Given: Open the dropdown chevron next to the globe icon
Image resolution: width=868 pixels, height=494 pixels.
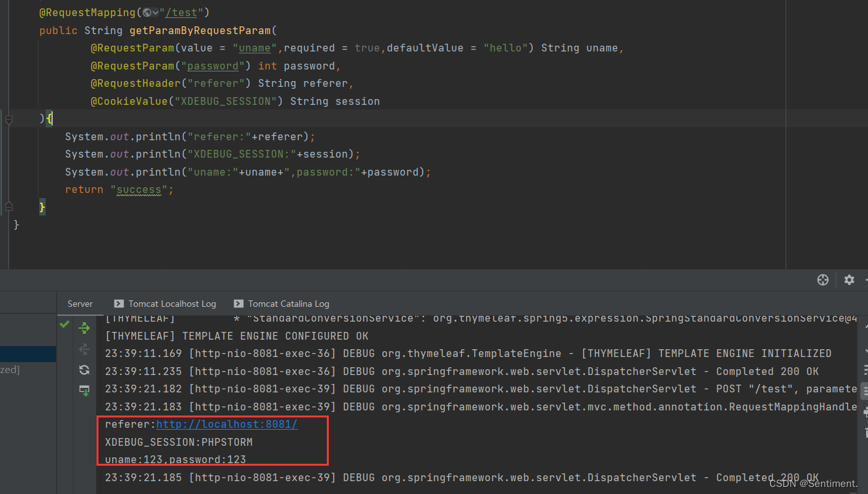Looking at the screenshot, I should click(156, 12).
